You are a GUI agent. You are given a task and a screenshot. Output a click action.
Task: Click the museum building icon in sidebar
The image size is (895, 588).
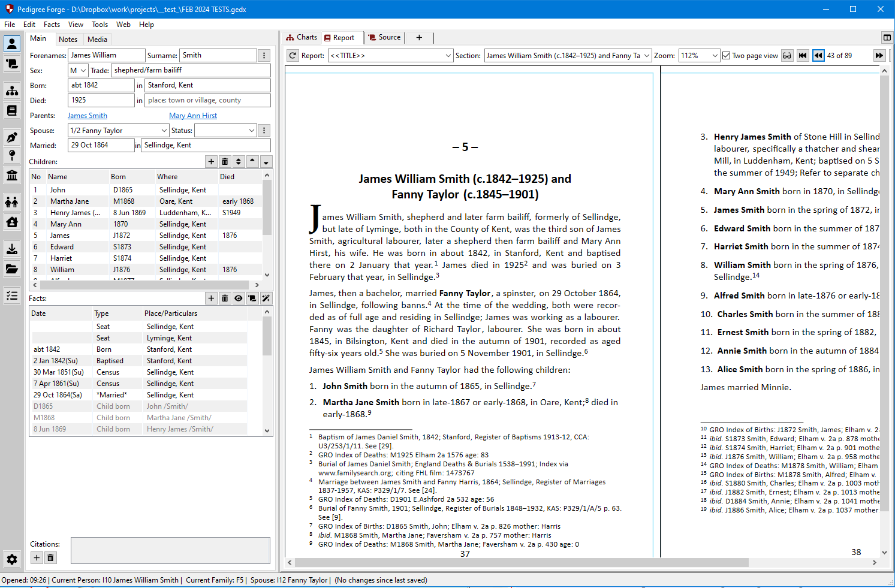point(11,175)
